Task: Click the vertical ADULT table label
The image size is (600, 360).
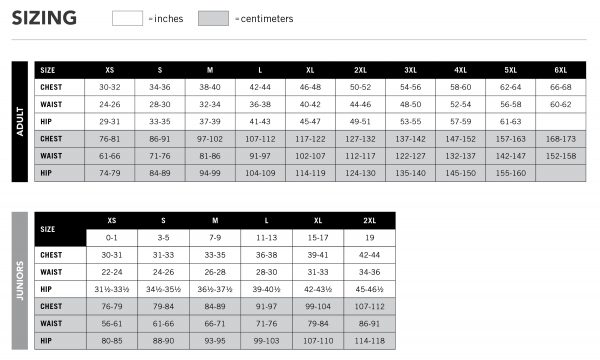Action: 20,122
